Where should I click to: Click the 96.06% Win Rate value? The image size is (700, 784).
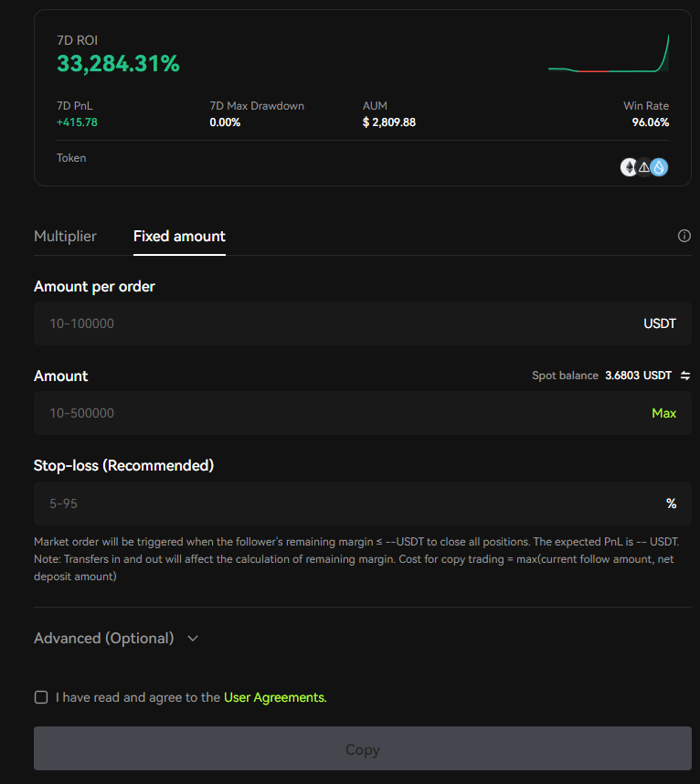click(650, 122)
